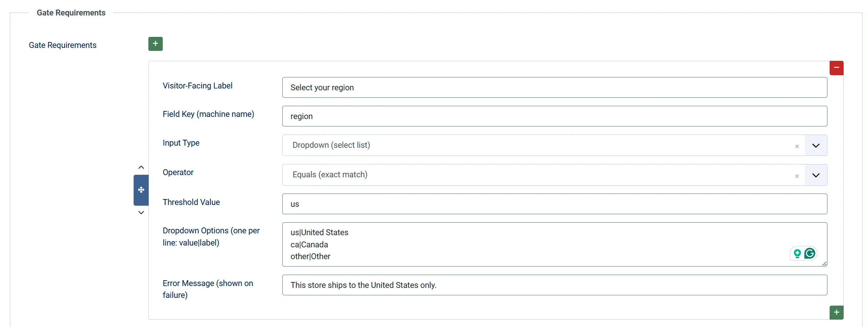Clear the Operator selection with the x
Screen dimensions: 868x327
[797, 176]
